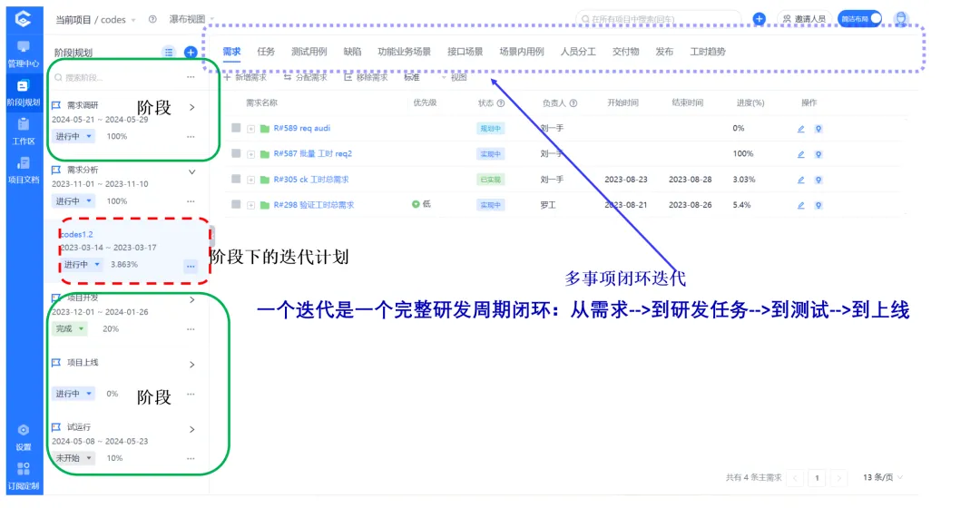
Task: Click the search stage input field
Action: [x=119, y=77]
